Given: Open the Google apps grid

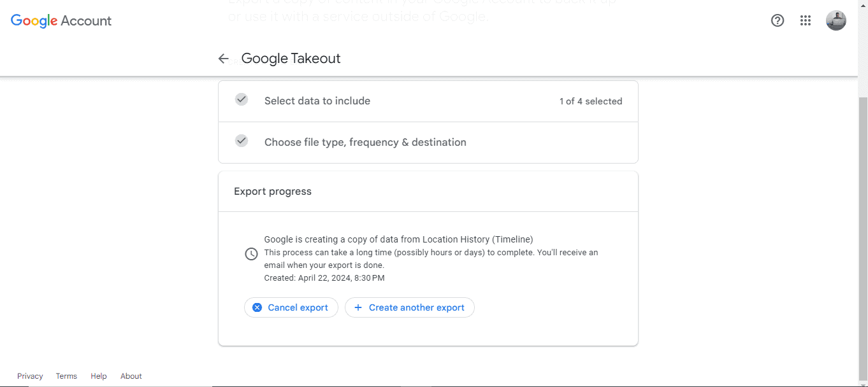Looking at the screenshot, I should (805, 20).
